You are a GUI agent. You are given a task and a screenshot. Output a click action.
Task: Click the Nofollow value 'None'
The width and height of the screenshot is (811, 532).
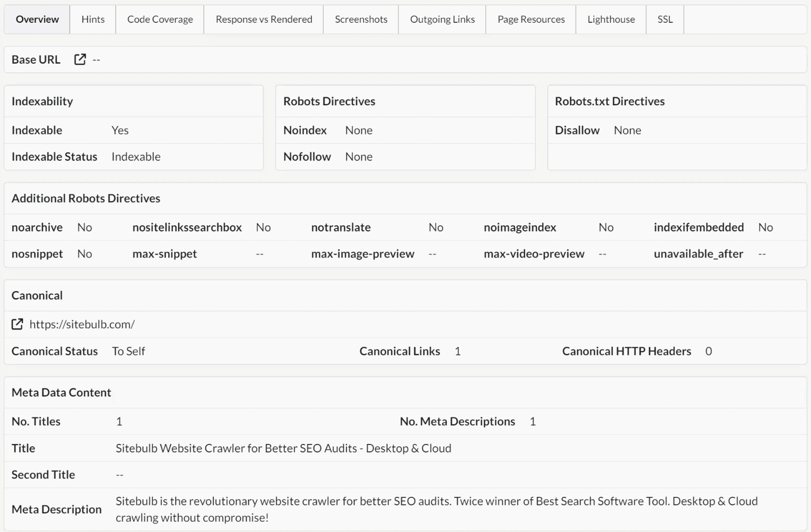[359, 157]
